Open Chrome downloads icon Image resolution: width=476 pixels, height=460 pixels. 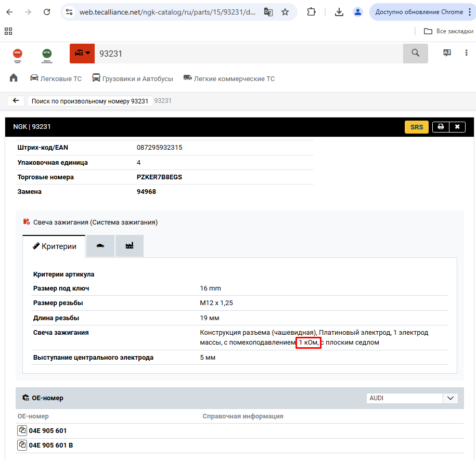[x=339, y=12]
